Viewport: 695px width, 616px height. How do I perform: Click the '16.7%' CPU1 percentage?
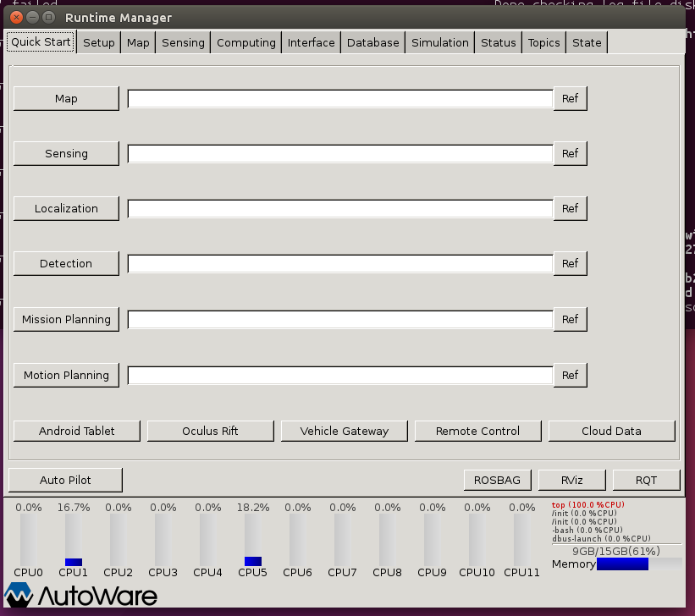[74, 508]
